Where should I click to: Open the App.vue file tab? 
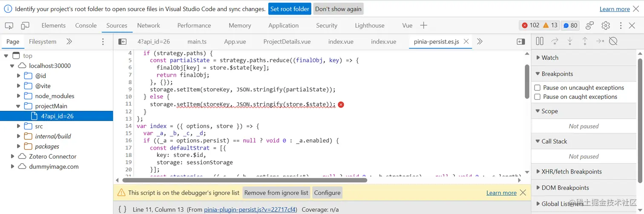coord(235,42)
